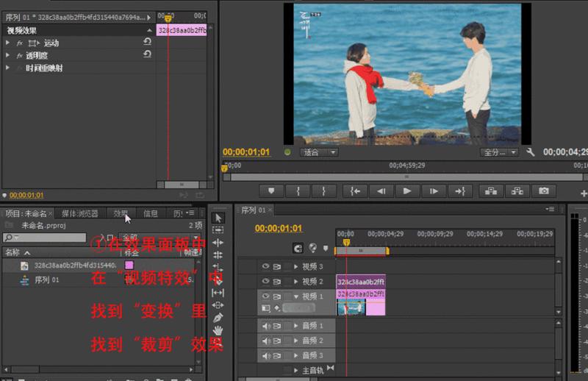This screenshot has height=381, width=588.
Task: Expand the 运动 effect properties
Action: (7, 43)
